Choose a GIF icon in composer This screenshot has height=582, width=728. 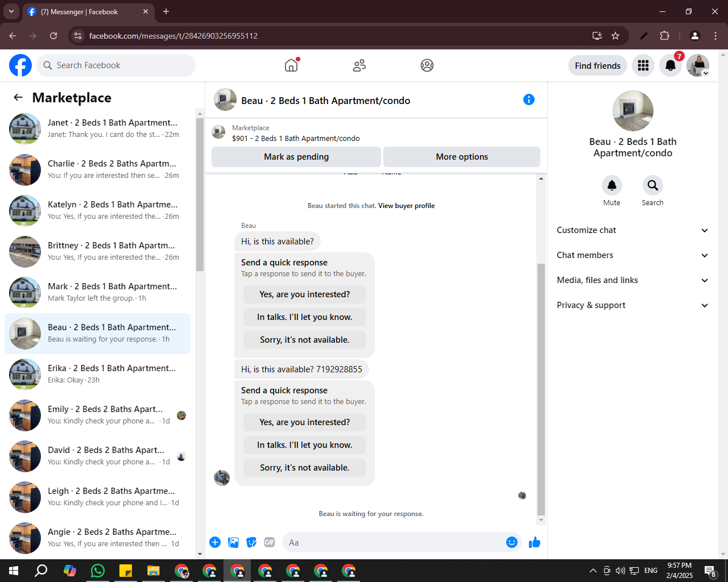point(270,542)
